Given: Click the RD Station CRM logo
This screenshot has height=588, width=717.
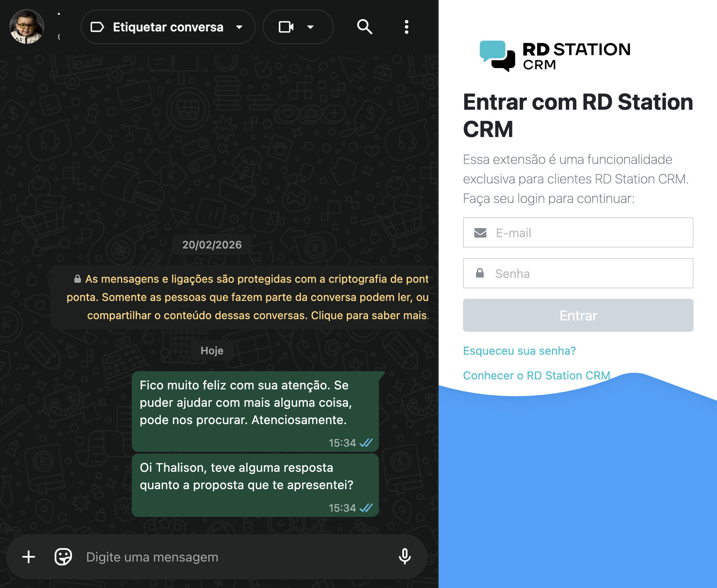Looking at the screenshot, I should 555,56.
